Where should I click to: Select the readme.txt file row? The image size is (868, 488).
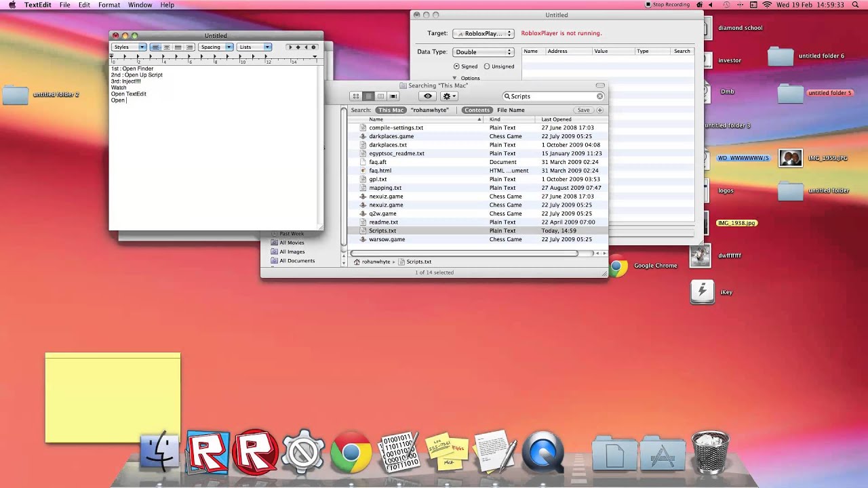477,222
